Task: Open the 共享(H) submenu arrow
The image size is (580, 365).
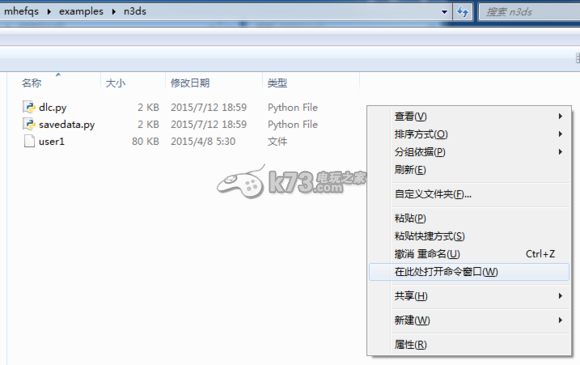Action: [560, 296]
